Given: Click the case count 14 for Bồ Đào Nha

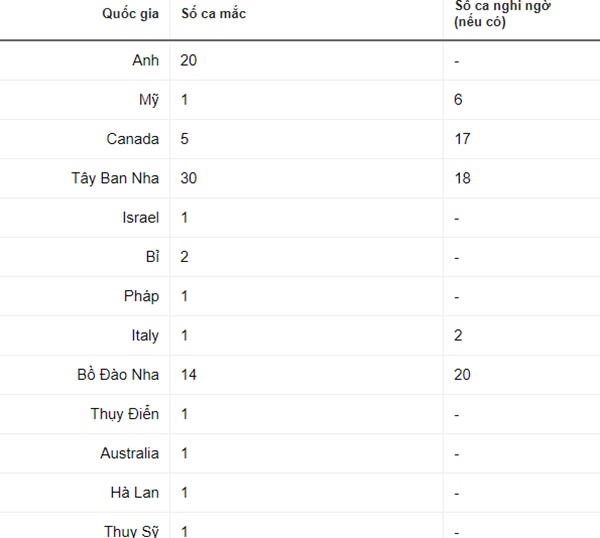Looking at the screenshot, I should [x=188, y=375].
